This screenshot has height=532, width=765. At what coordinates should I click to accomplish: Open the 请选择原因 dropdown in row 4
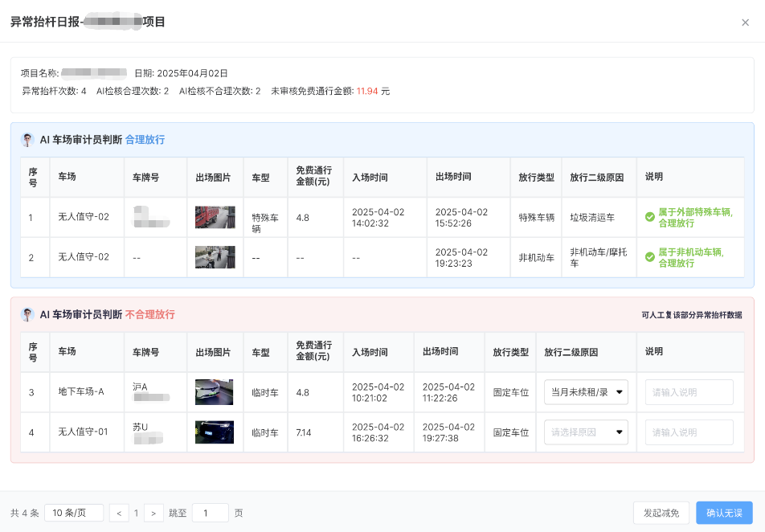(x=586, y=432)
